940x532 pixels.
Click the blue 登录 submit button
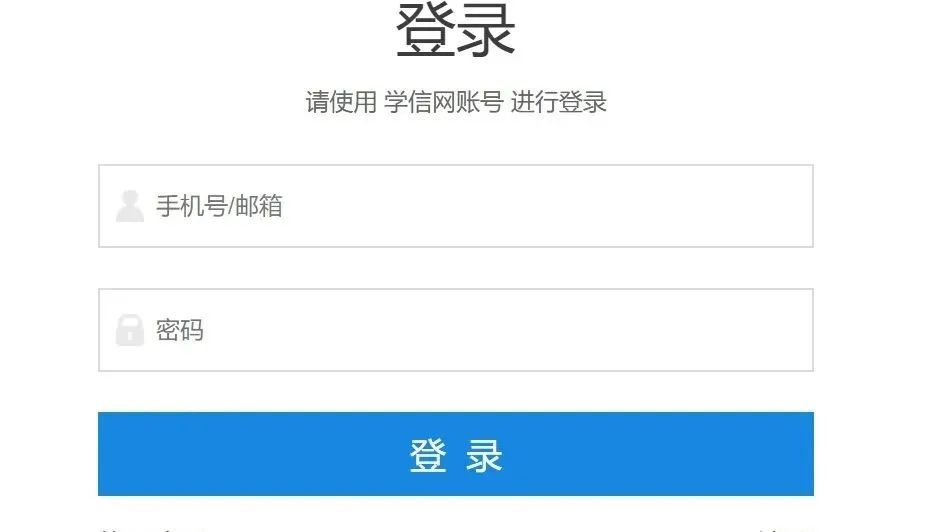coord(456,454)
